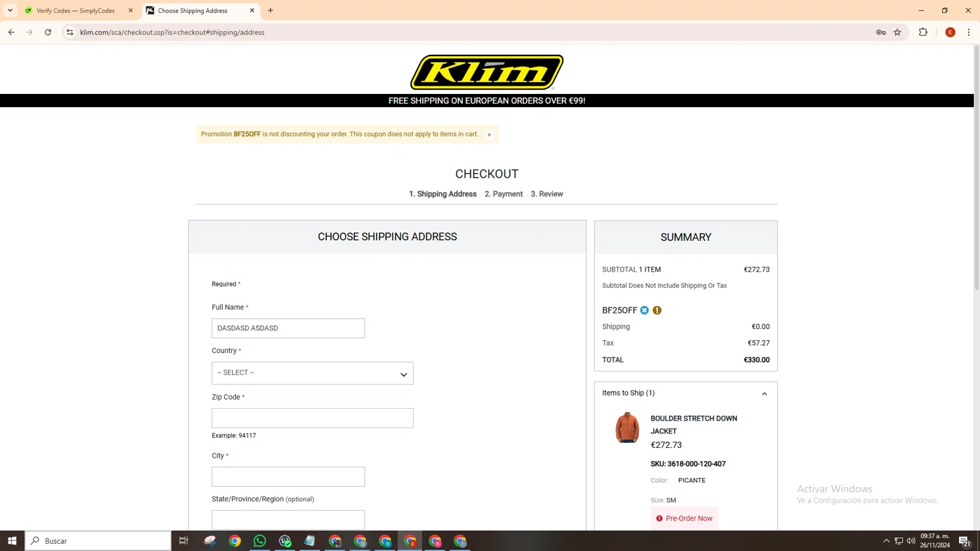980x551 pixels.
Task: Open the password manager key icon
Action: point(881,32)
